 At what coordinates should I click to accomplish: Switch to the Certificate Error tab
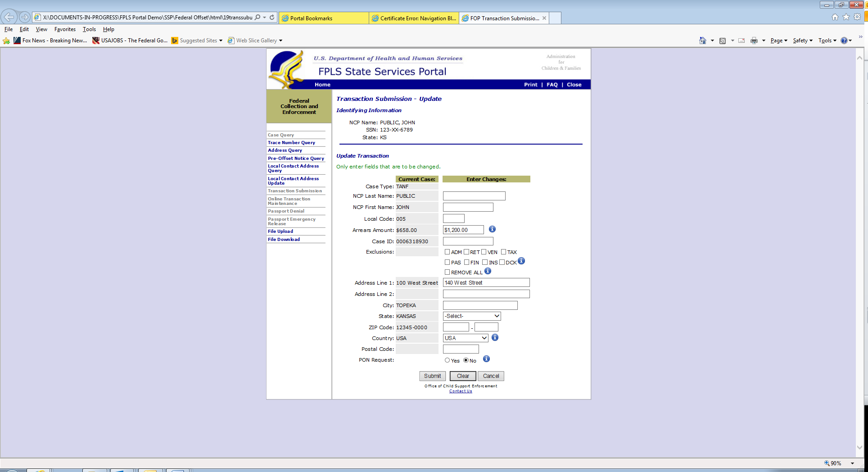click(414, 18)
